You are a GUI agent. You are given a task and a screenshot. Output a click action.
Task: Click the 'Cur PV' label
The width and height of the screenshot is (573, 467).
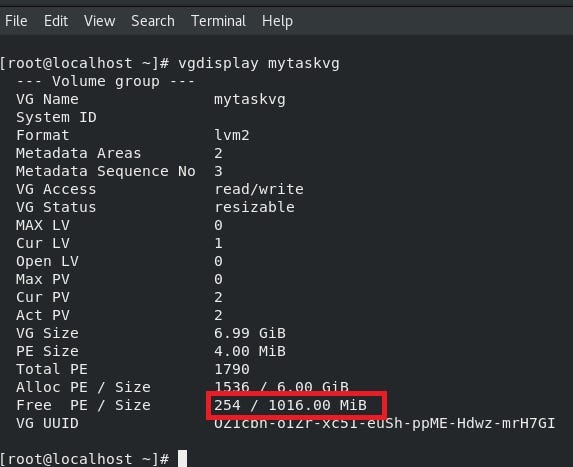point(43,297)
